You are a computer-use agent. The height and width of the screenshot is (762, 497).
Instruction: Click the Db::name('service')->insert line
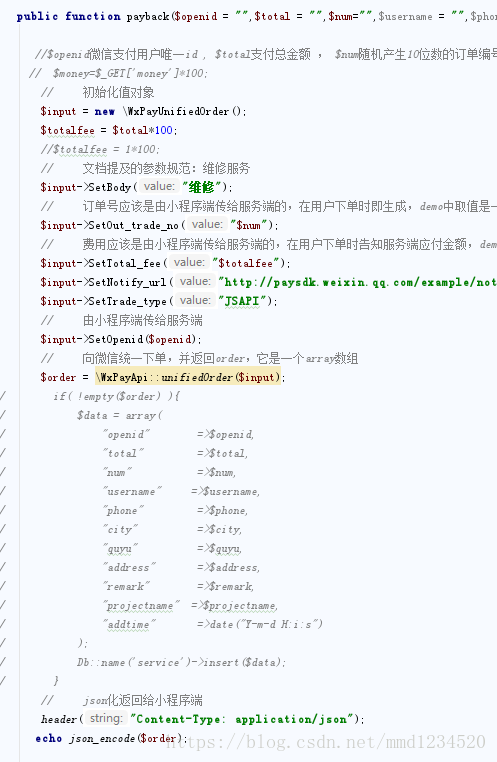181,662
